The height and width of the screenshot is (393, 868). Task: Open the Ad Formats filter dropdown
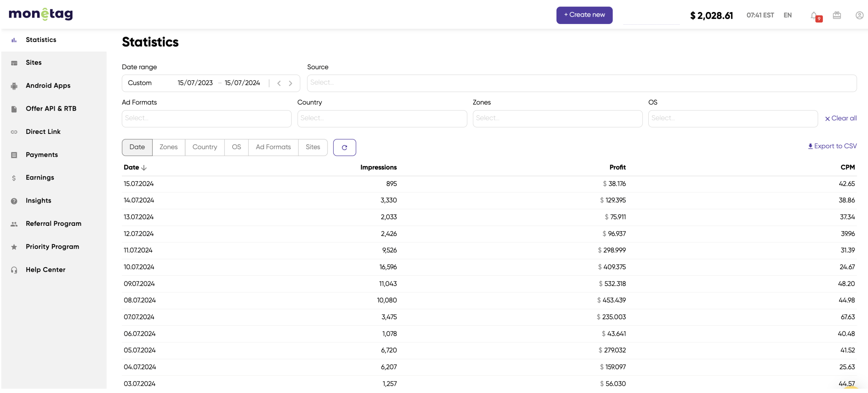(206, 118)
